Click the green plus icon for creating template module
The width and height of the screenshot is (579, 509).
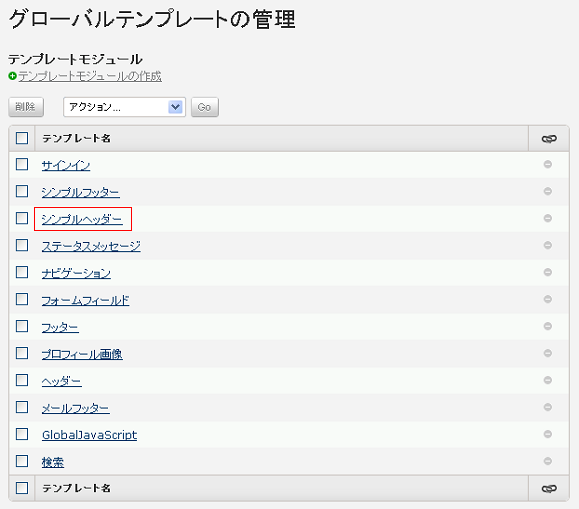(13, 76)
